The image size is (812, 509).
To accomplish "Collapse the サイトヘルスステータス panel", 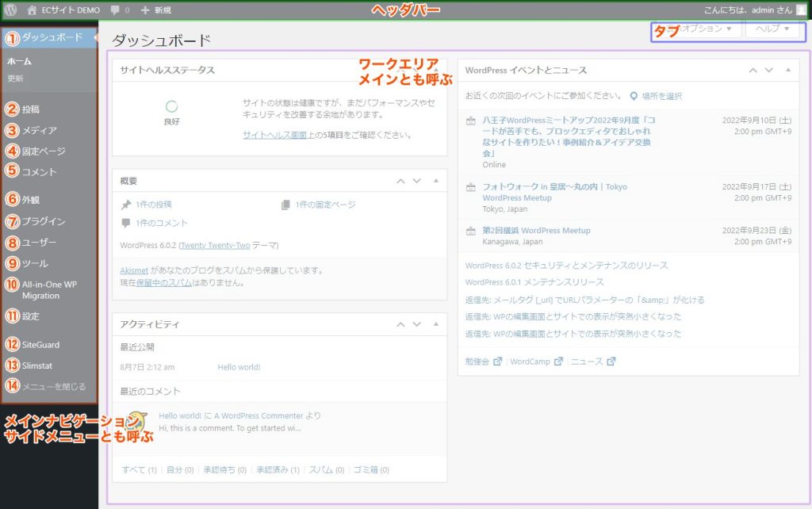I will tap(435, 70).
